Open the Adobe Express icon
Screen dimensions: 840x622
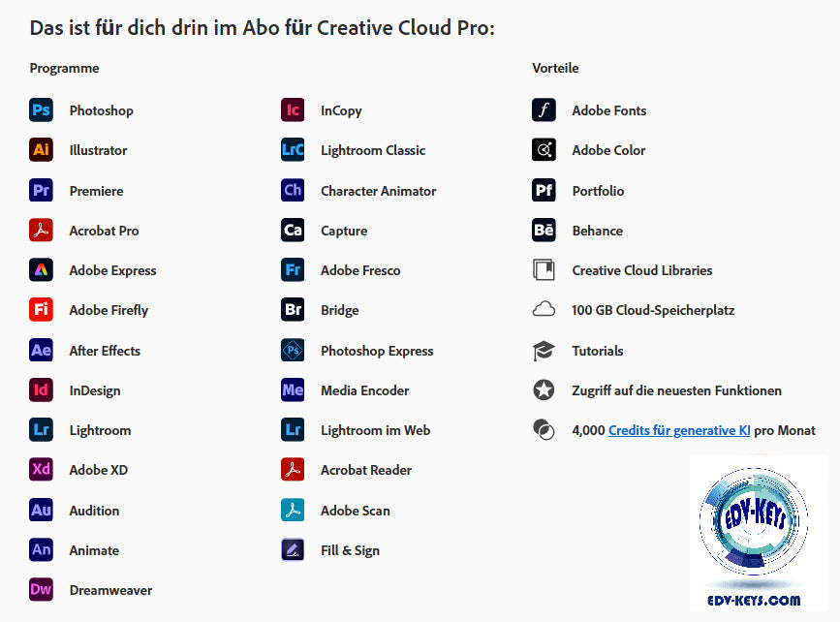(41, 270)
